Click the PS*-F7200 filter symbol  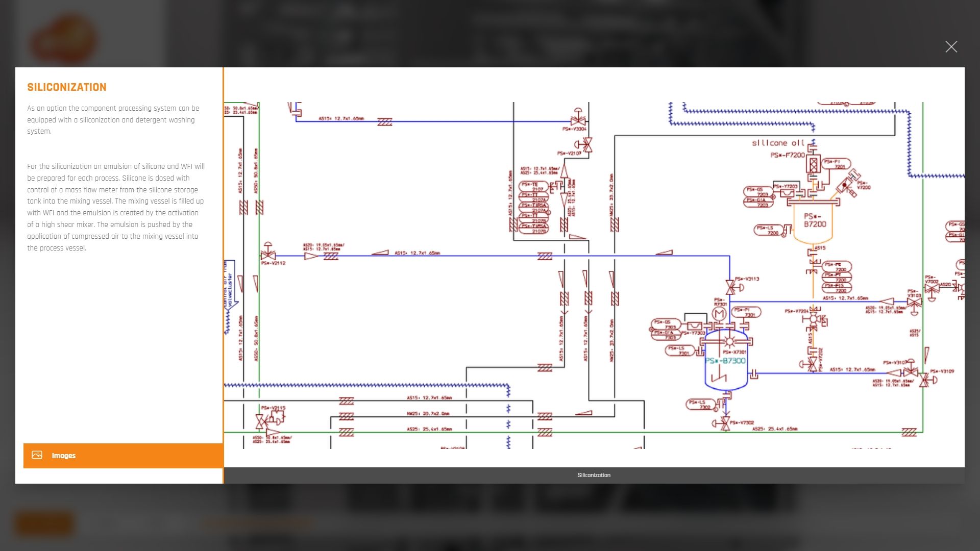point(813,164)
